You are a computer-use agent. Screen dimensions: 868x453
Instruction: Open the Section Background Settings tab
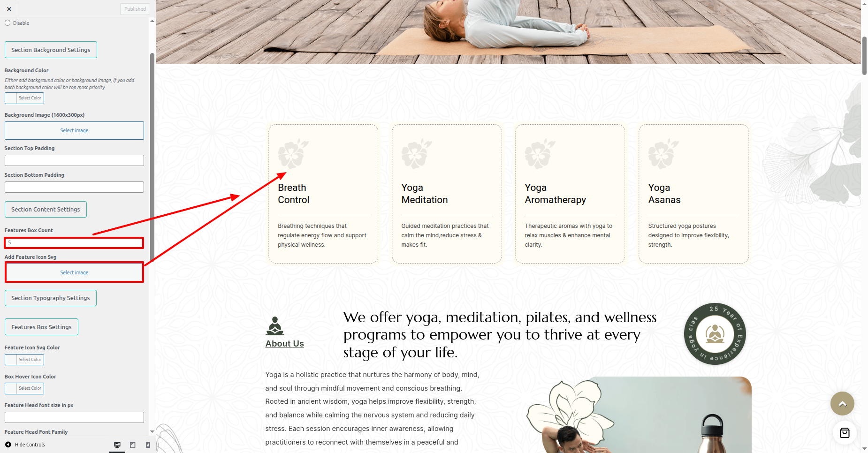[x=51, y=50]
